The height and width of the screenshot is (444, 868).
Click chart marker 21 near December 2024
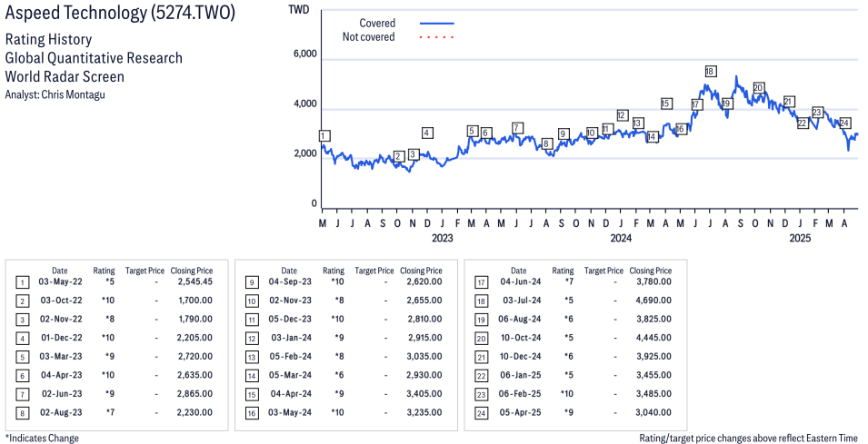coord(789,102)
